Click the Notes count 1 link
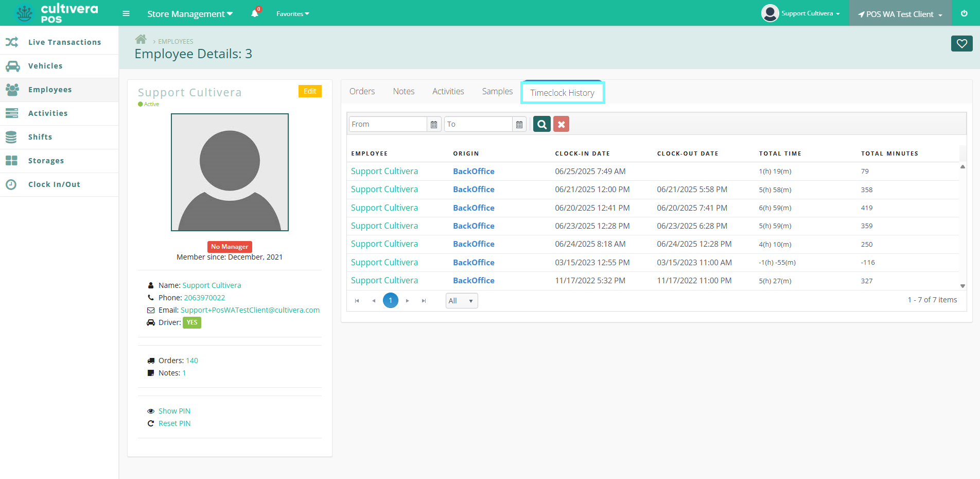 point(184,373)
